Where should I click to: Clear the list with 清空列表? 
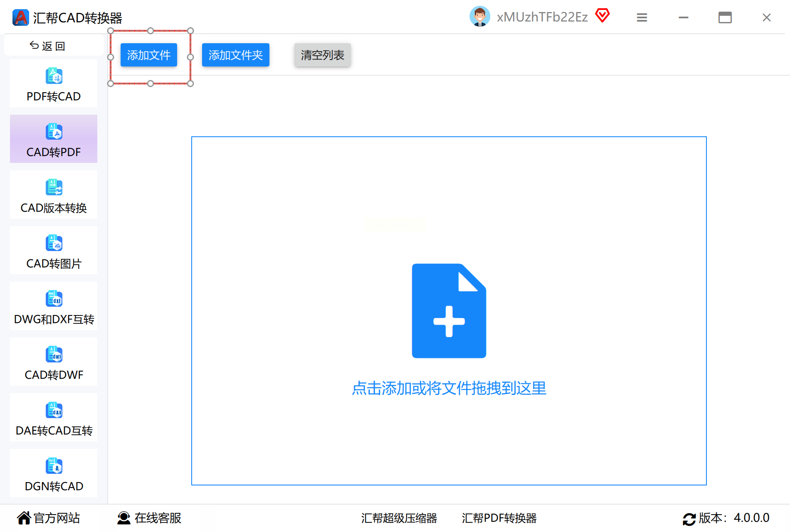[x=322, y=55]
